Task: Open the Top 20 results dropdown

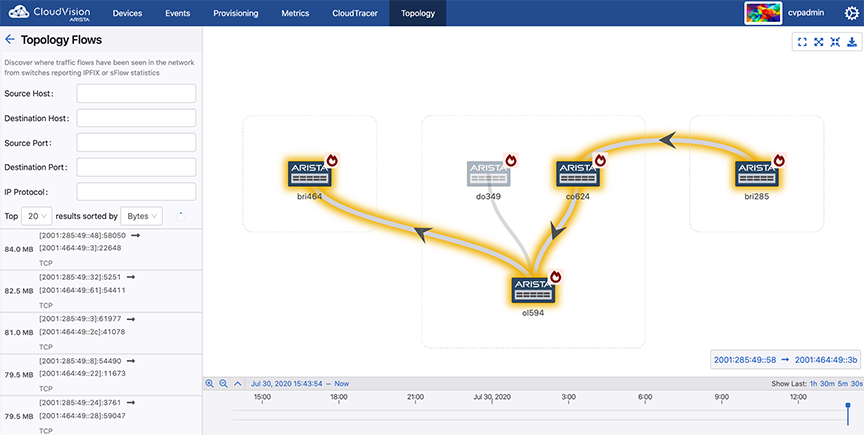Action: [x=37, y=217]
